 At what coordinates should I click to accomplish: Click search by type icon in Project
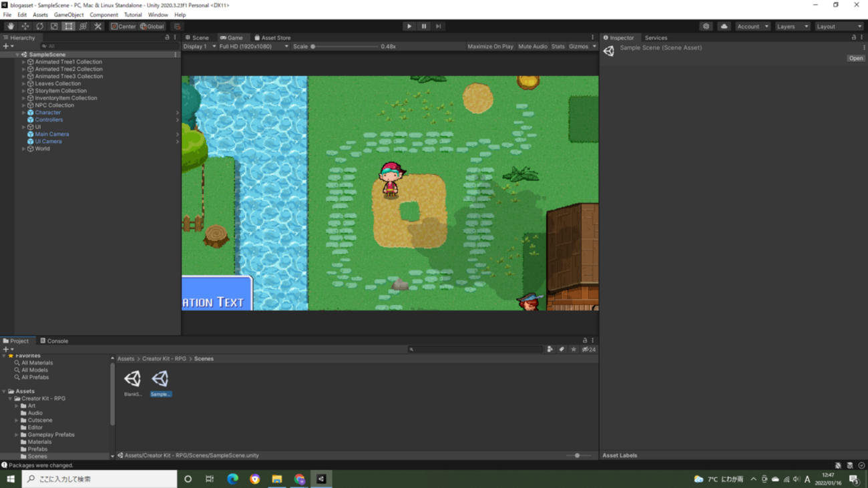pos(550,349)
